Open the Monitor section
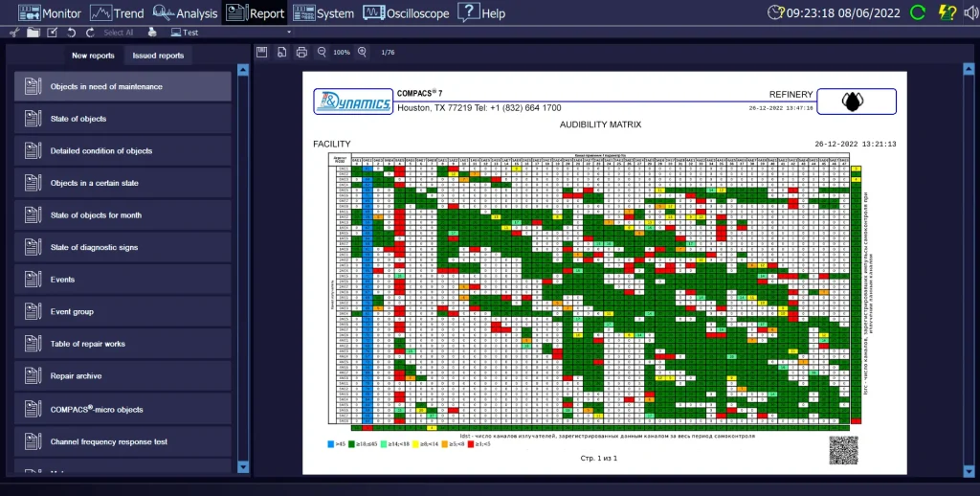Image resolution: width=980 pixels, height=496 pixels. pyautogui.click(x=50, y=12)
